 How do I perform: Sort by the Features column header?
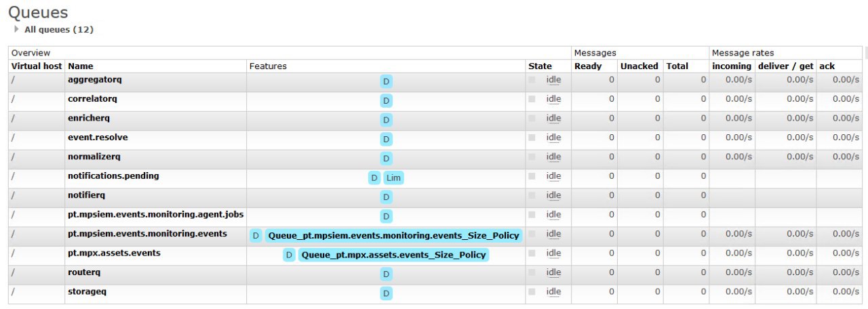[268, 66]
